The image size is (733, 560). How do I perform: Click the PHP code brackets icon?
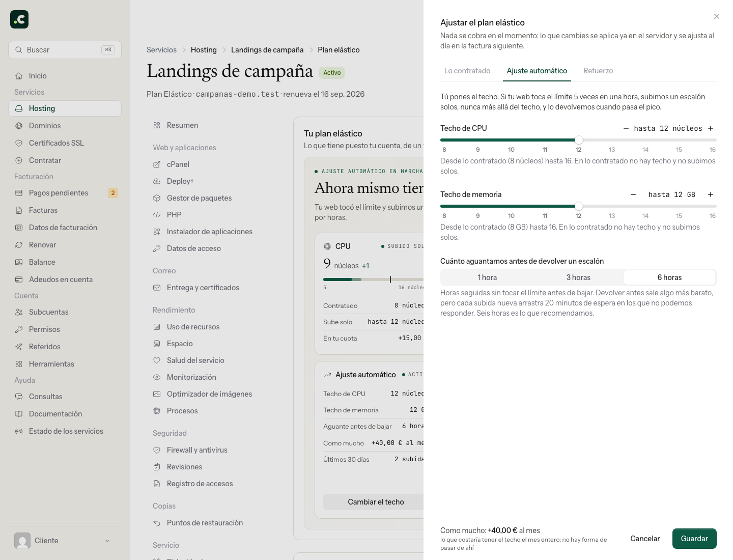point(157,215)
